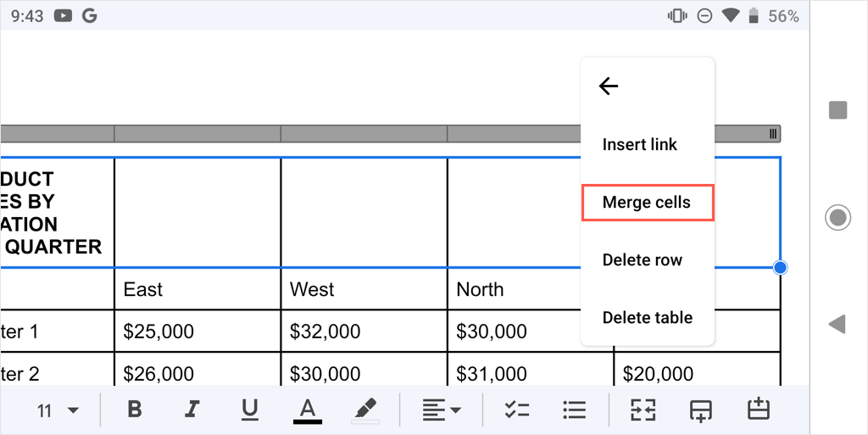Open the text color picker
This screenshot has width=868, height=435.
(x=308, y=410)
